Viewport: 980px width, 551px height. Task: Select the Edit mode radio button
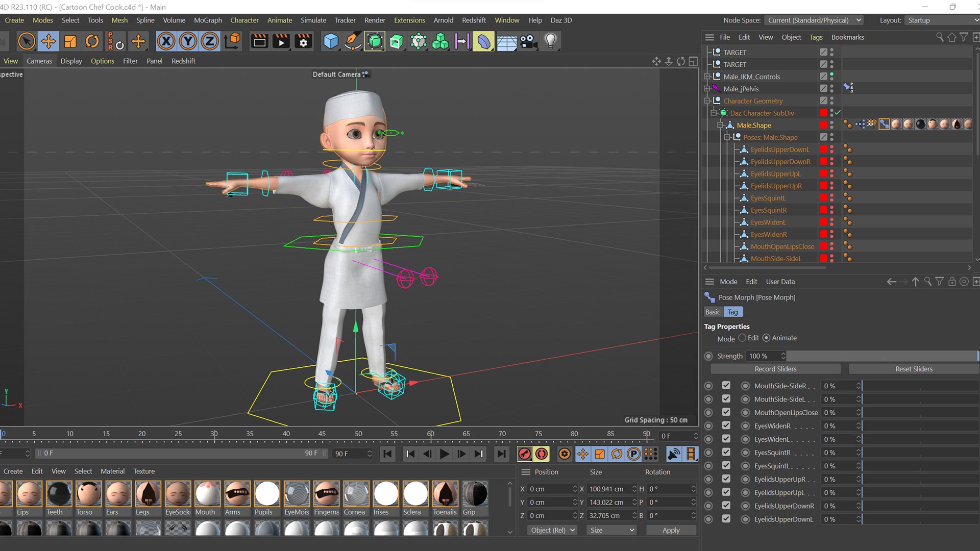[742, 338]
